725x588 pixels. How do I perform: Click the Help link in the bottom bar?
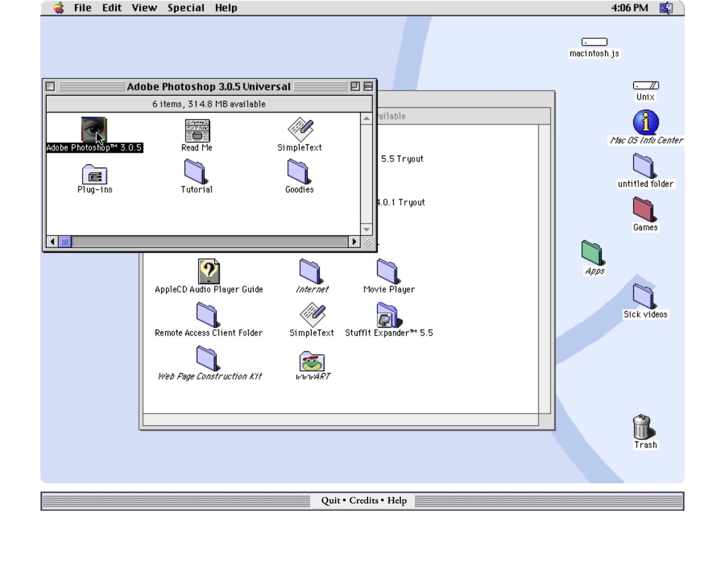click(x=397, y=500)
